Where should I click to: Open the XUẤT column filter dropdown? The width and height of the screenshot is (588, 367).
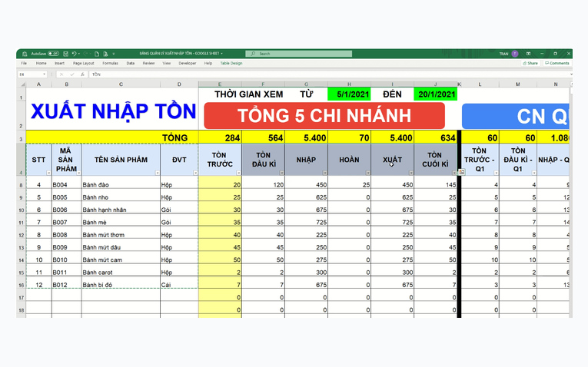(x=411, y=173)
